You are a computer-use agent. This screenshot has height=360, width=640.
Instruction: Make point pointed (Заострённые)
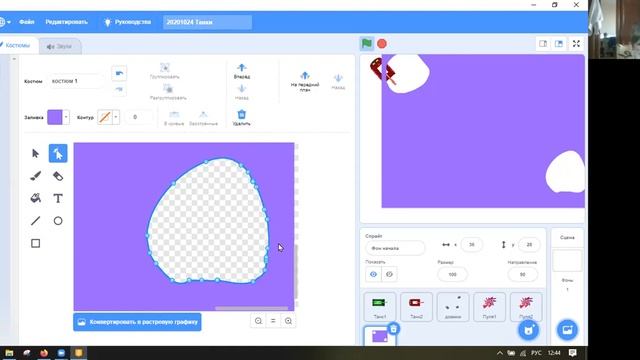pos(203,118)
